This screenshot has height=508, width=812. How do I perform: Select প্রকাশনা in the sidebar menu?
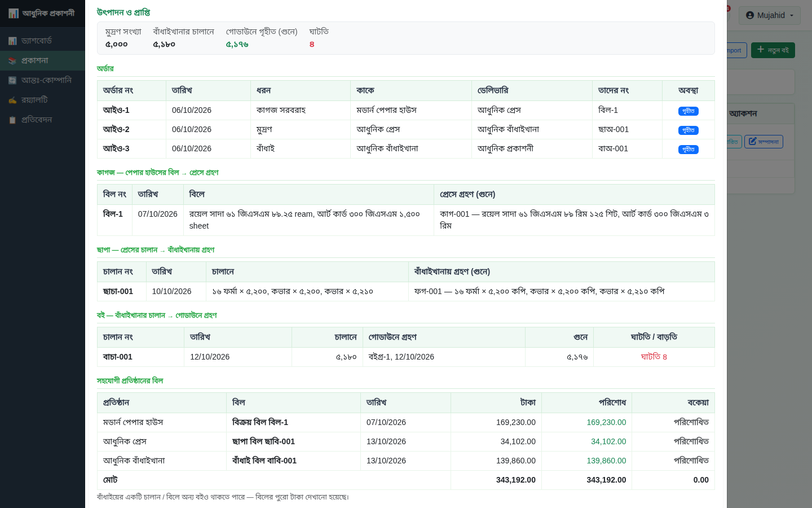point(42,60)
